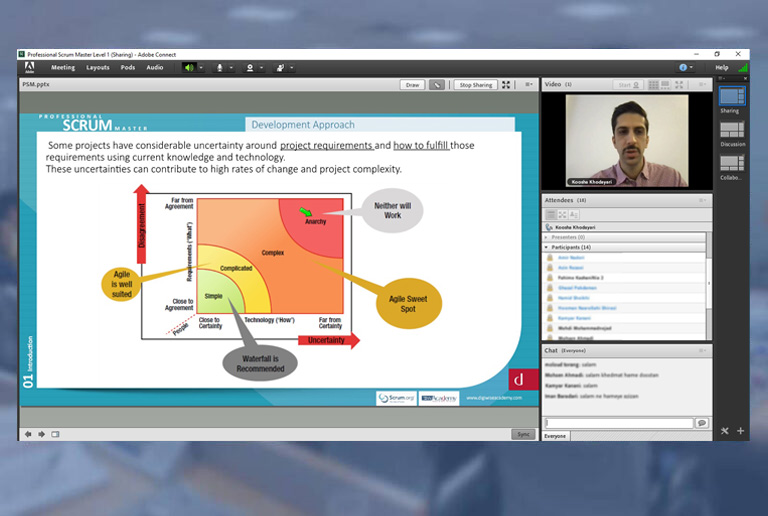Go to previous slide arrow
Image resolution: width=768 pixels, height=516 pixels.
[28, 434]
